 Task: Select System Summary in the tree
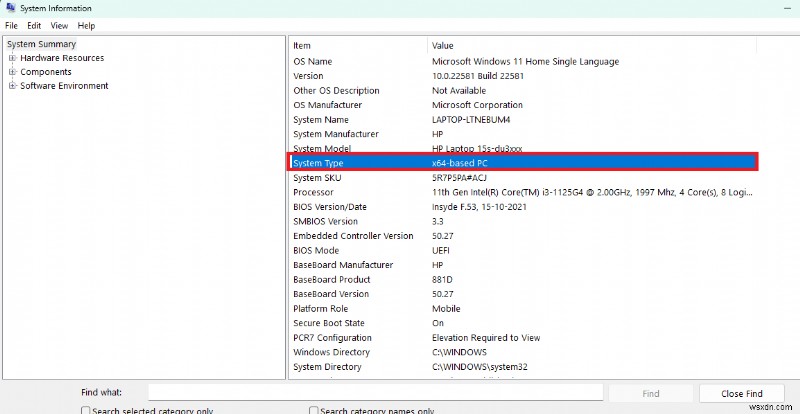point(41,44)
